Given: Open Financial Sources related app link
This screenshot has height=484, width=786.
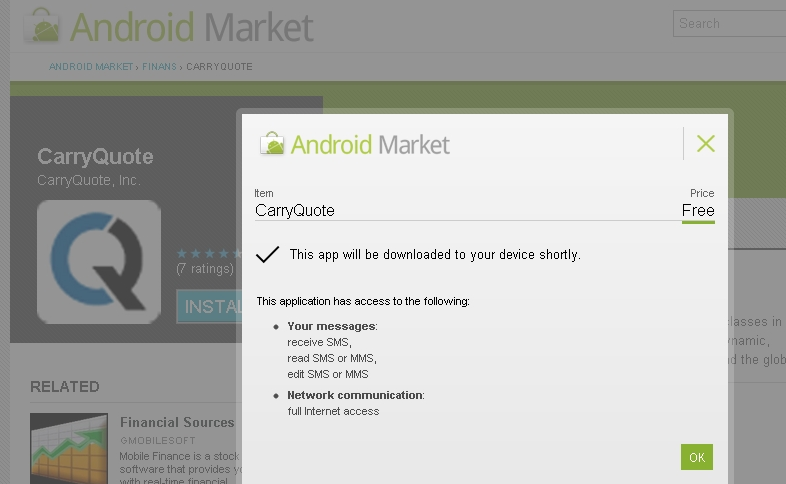Looking at the screenshot, I should (x=177, y=422).
